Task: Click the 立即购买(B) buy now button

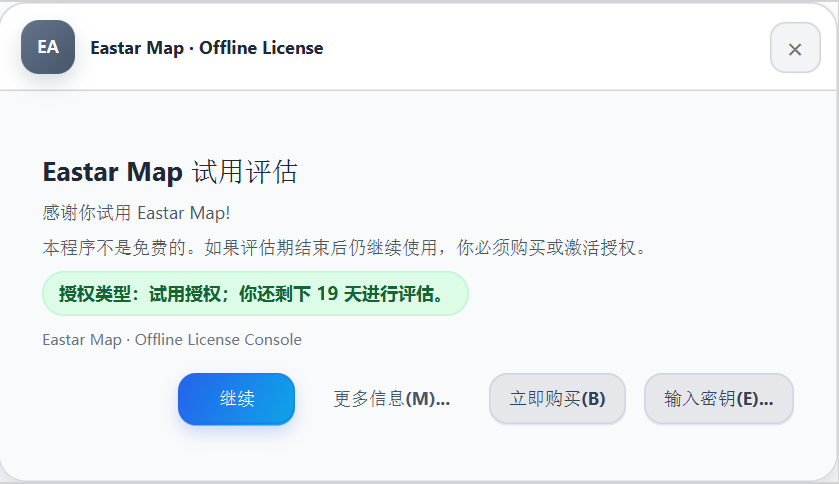Action: [557, 399]
